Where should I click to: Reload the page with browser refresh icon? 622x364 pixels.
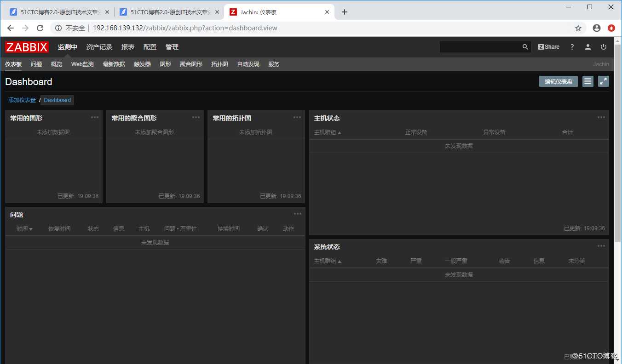(x=40, y=28)
